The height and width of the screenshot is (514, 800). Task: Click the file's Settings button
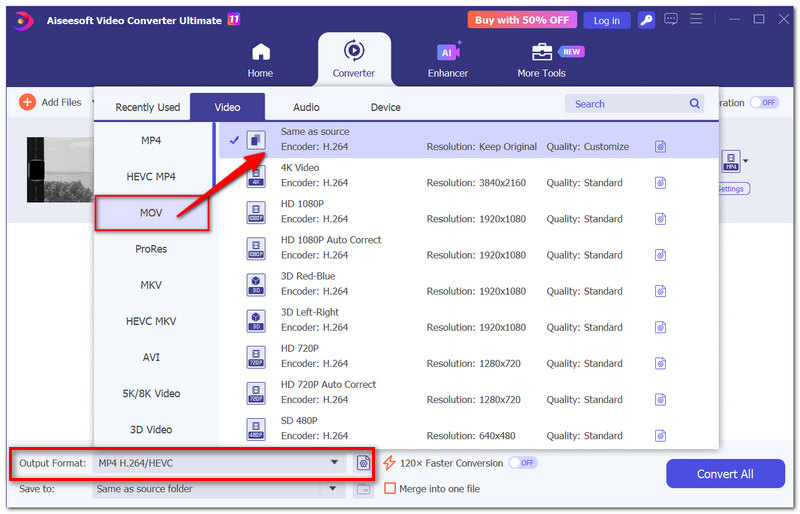click(733, 189)
